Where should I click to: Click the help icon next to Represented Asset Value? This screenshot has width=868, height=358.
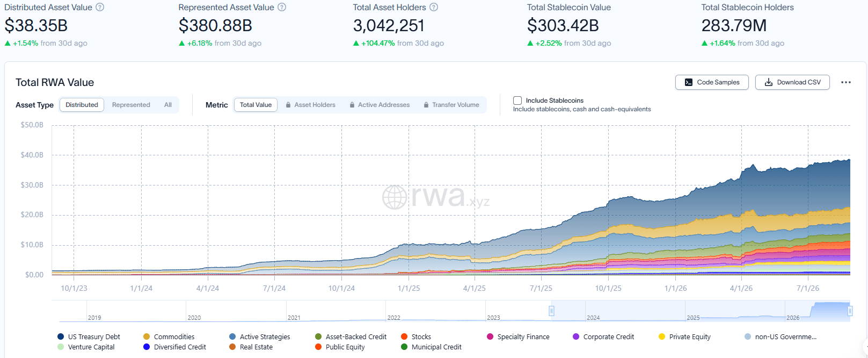click(x=282, y=8)
